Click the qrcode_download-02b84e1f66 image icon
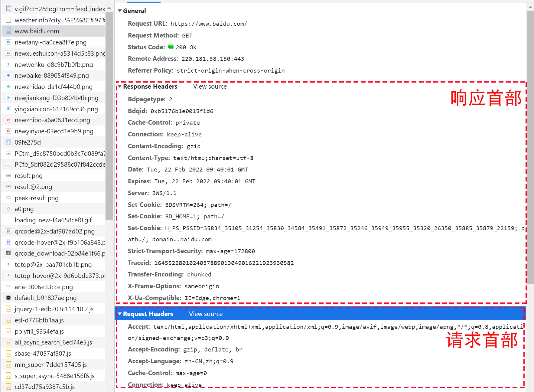 click(x=8, y=253)
